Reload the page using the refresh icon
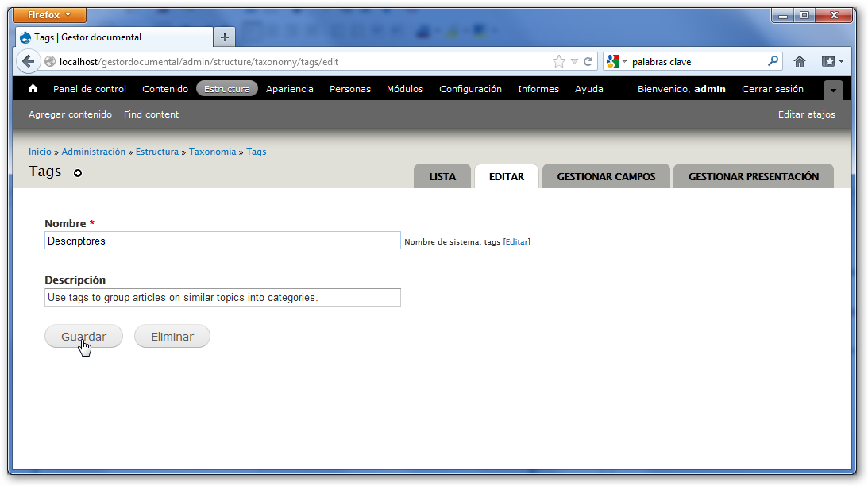The image size is (868, 486). [588, 61]
